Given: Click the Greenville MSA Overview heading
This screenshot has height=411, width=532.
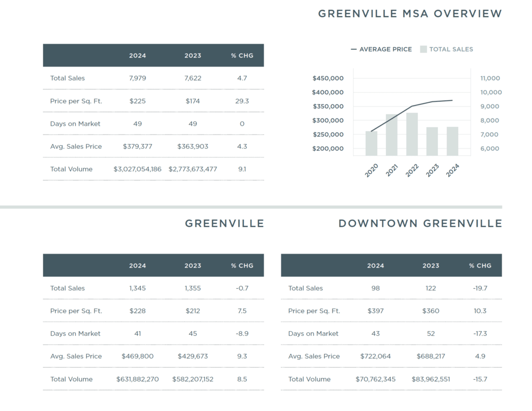Looking at the screenshot, I should click(410, 14).
